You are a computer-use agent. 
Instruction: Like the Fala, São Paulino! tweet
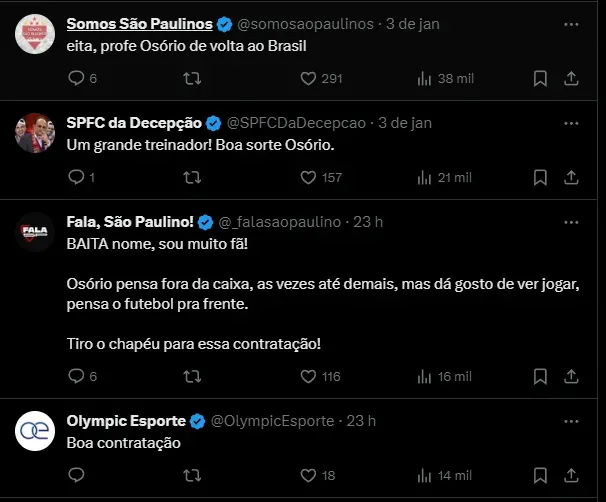point(310,376)
